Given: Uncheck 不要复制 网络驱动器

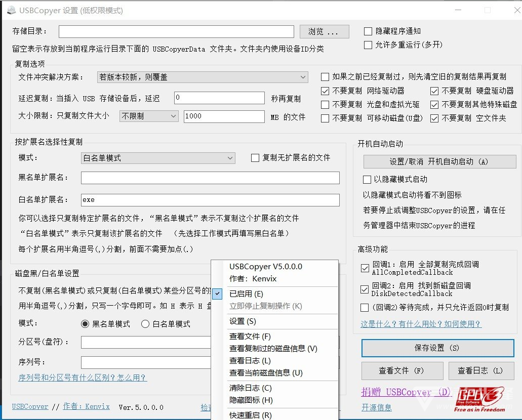Looking at the screenshot, I should 325,91.
